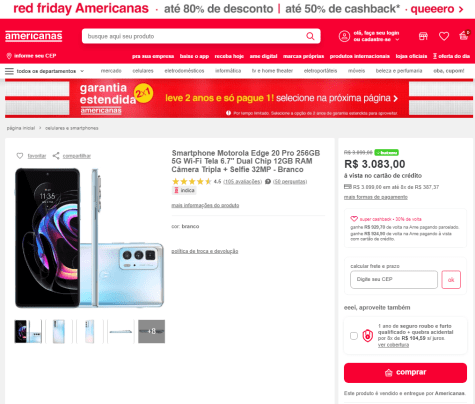Expand the login dropdown arrow
This screenshot has height=404, width=475.
click(397, 39)
